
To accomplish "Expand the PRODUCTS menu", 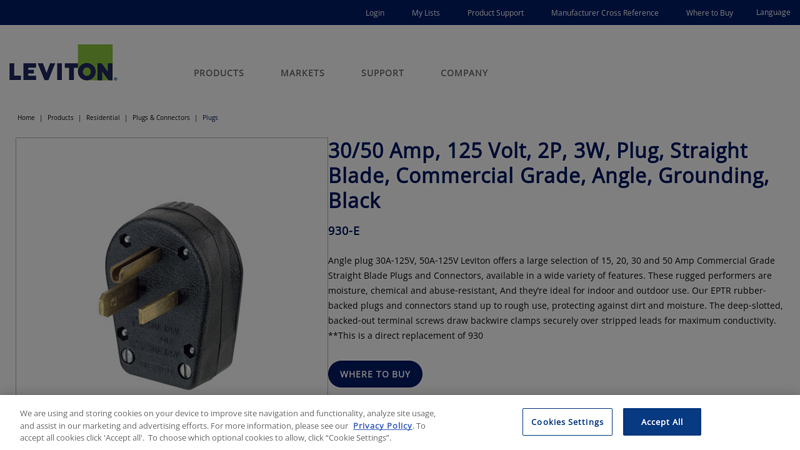I will click(218, 73).
